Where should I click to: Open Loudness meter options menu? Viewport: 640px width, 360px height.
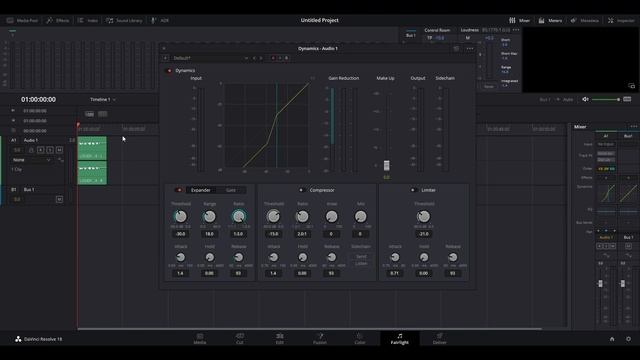tap(516, 30)
